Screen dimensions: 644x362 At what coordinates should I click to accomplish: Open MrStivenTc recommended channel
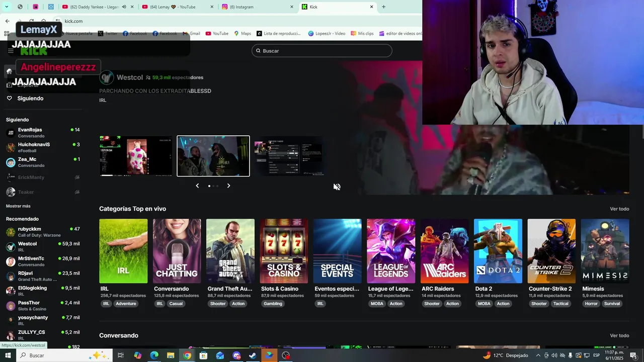[43, 261]
